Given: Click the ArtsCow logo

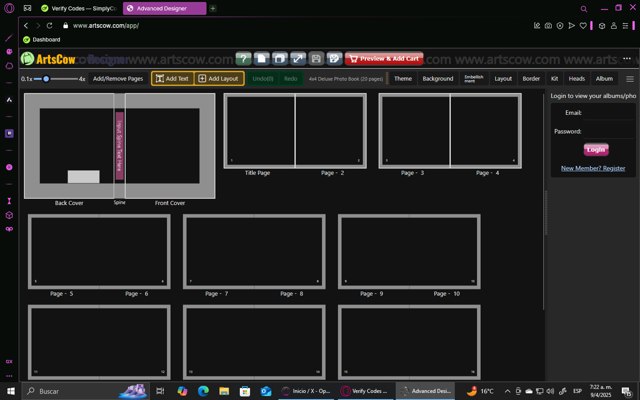Looking at the screenshot, I should (x=48, y=59).
